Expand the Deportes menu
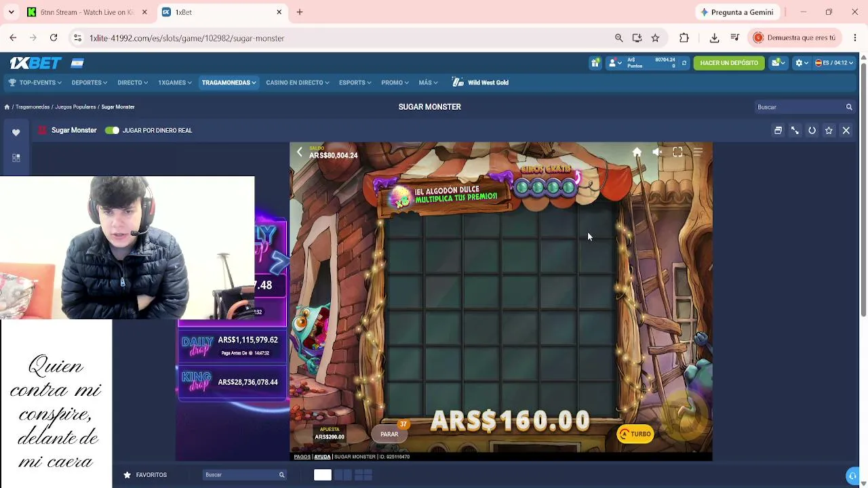Image resolution: width=868 pixels, height=488 pixels. [x=90, y=83]
